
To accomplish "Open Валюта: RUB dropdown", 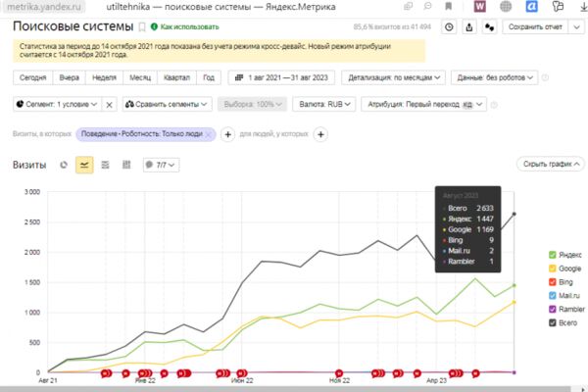I will (324, 104).
